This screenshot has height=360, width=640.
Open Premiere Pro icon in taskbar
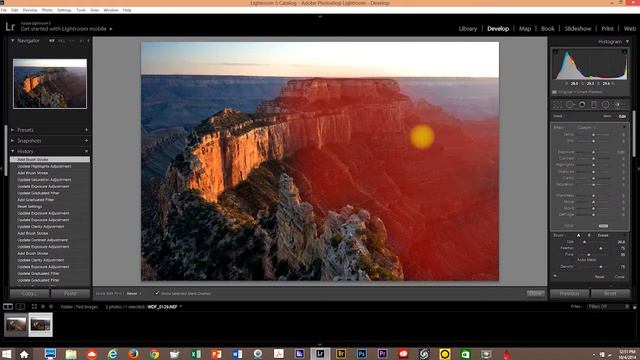coord(382,354)
